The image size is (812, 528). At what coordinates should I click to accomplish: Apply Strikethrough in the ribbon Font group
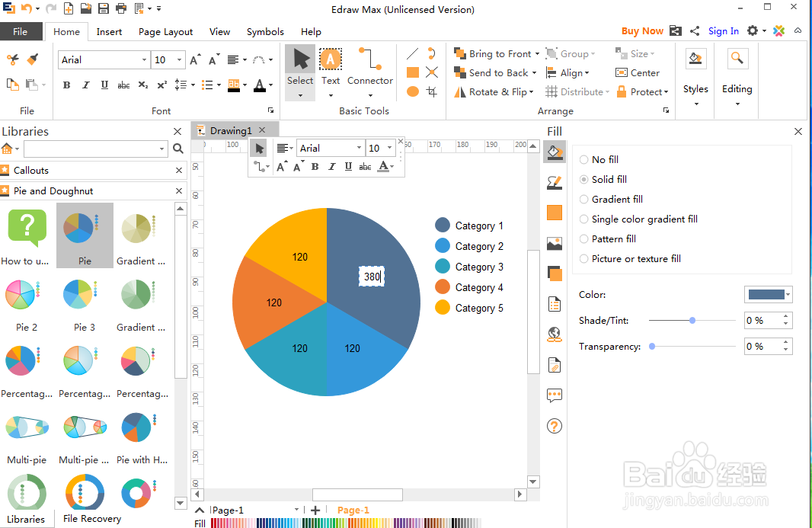pyautogui.click(x=123, y=85)
